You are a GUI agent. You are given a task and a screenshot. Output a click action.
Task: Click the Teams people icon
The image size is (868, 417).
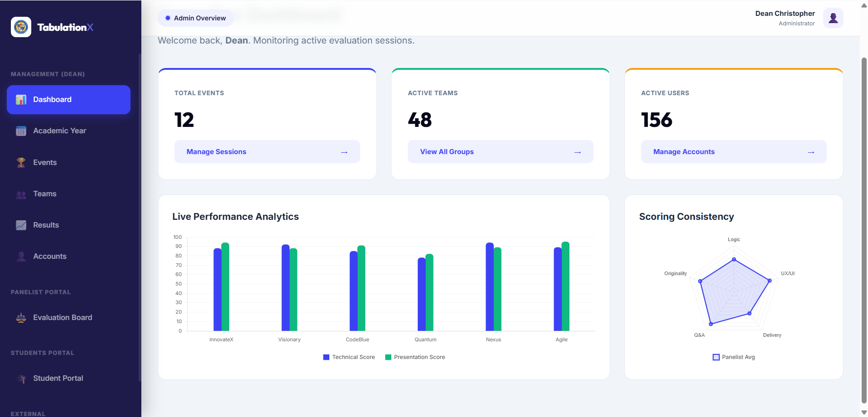coord(21,194)
